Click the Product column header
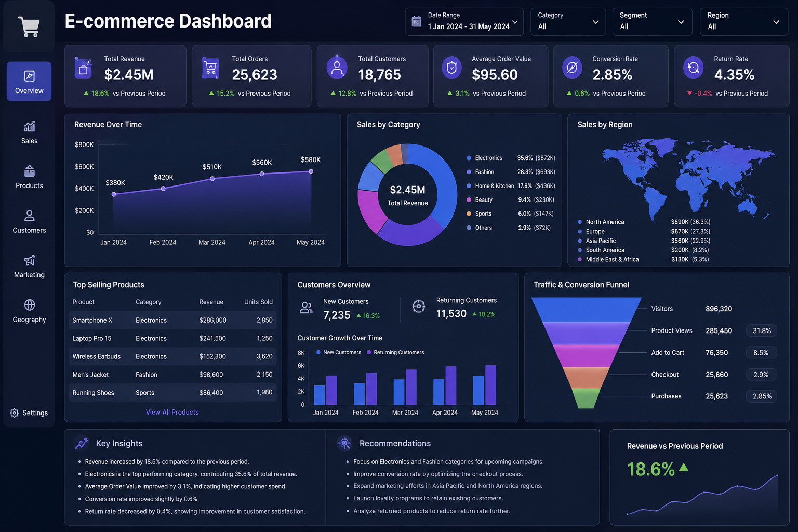Screen dimensions: 798x532 coord(84,302)
